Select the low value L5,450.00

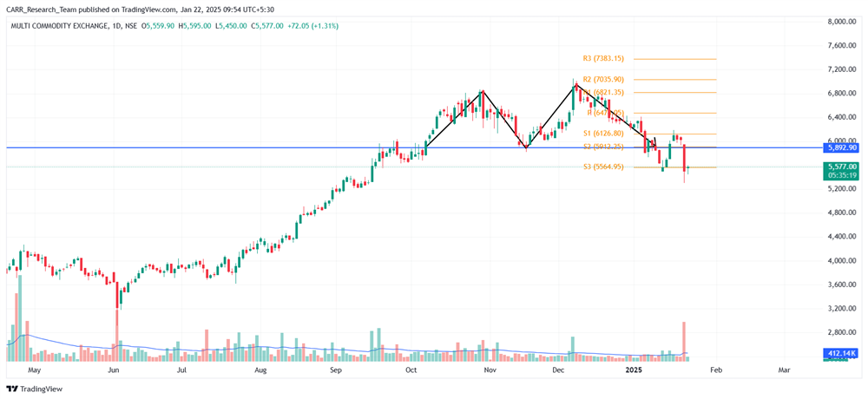231,26
